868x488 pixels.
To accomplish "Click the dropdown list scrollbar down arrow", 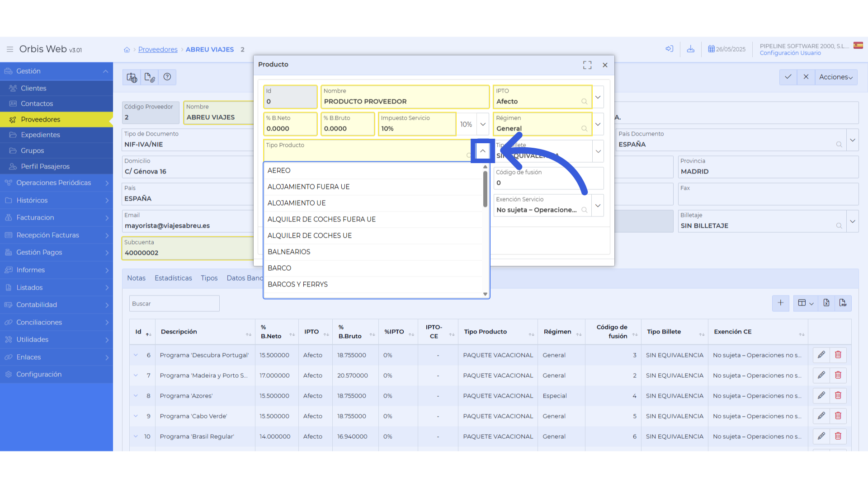I will 485,294.
